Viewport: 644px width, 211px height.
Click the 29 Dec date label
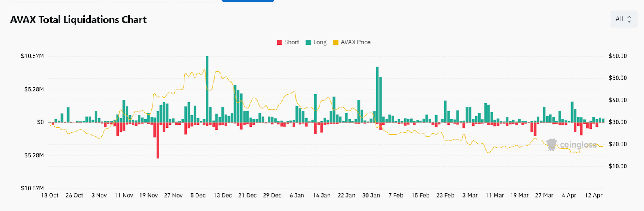272,195
